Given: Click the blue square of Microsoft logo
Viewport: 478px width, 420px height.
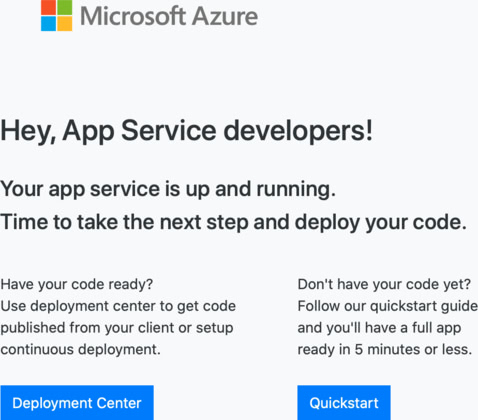Looking at the screenshot, I should (48, 24).
